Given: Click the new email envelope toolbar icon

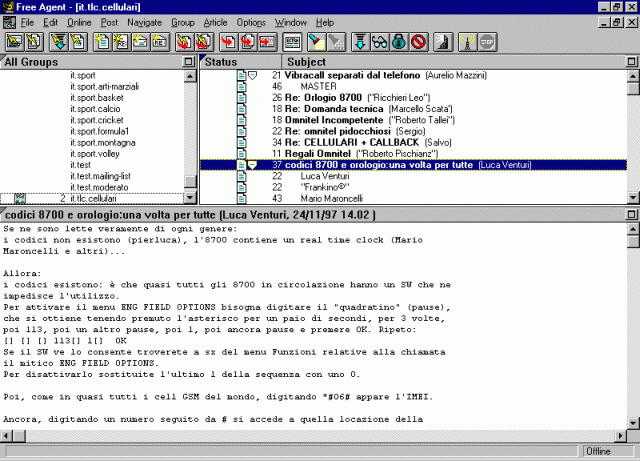Looking at the screenshot, I should [x=140, y=42].
